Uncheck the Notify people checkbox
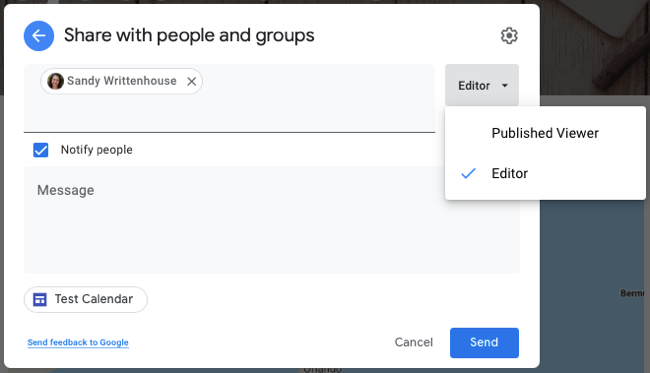 [x=41, y=150]
